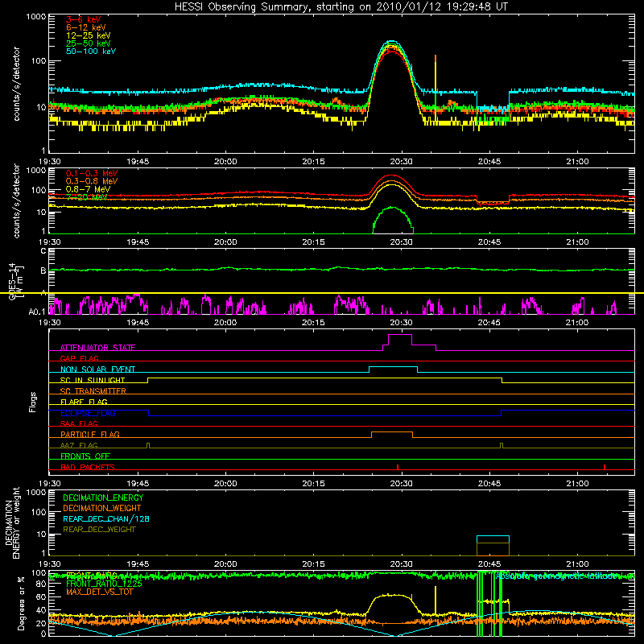Click the 0.8-7 MeV legend label
The image size is (644, 644).
pyautogui.click(x=88, y=189)
